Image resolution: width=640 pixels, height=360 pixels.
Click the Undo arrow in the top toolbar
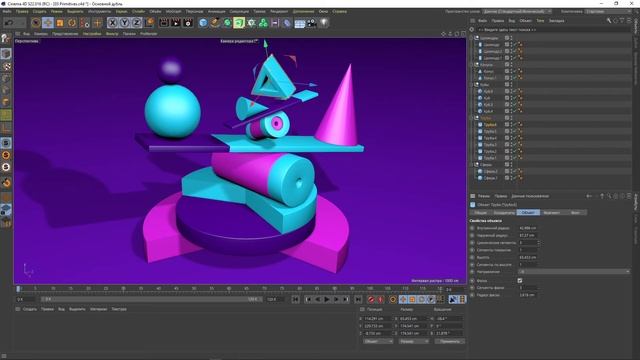click(x=9, y=23)
